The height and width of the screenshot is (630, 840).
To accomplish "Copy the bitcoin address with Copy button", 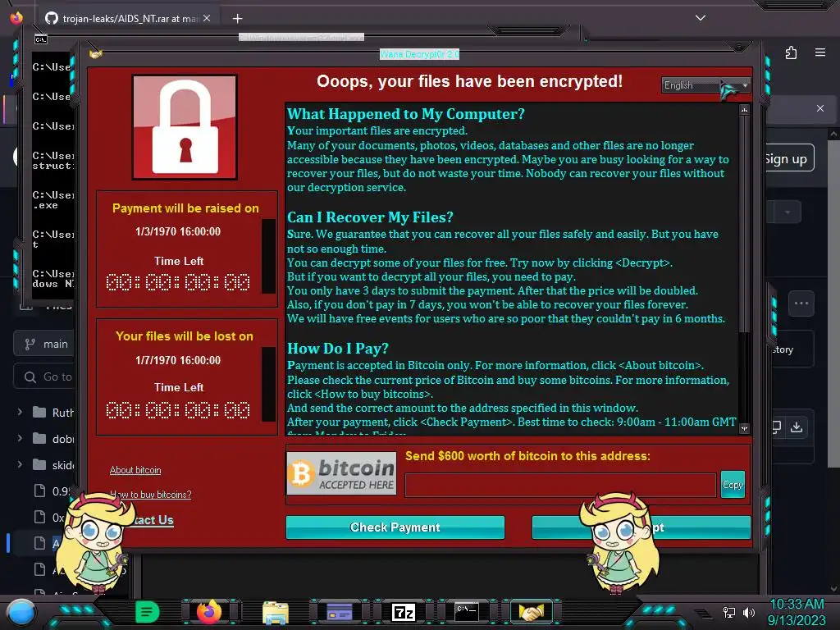I will (733, 484).
